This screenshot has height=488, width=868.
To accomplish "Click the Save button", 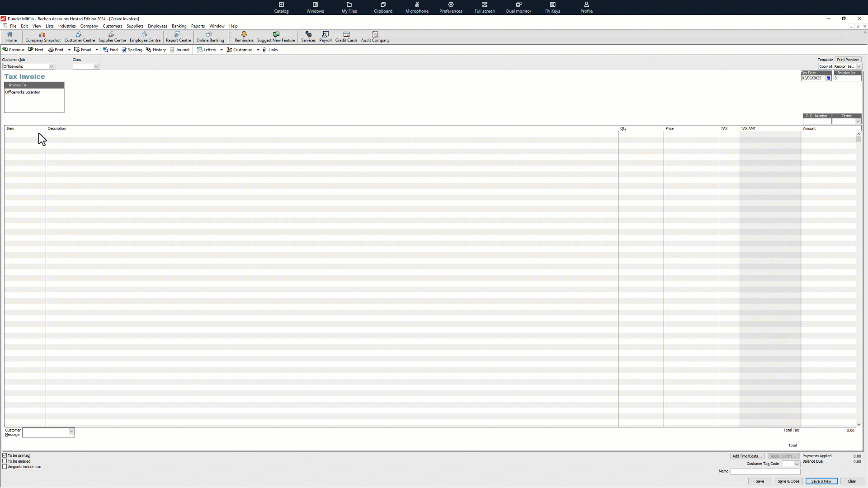I will coord(760,481).
